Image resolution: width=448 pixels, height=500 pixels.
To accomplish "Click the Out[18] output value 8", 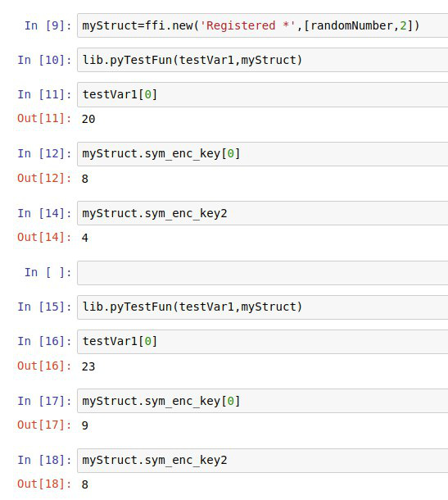I will (x=84, y=484).
